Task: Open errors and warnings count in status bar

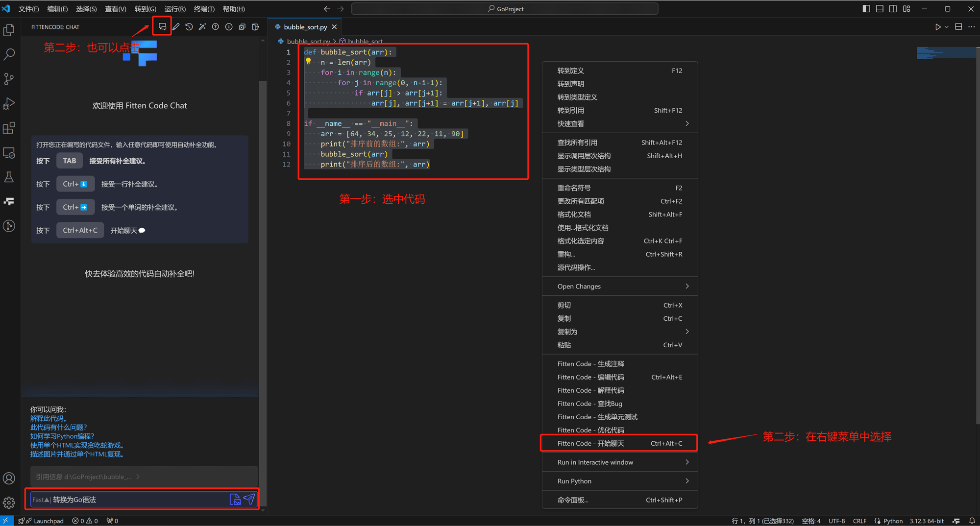Action: [85, 521]
